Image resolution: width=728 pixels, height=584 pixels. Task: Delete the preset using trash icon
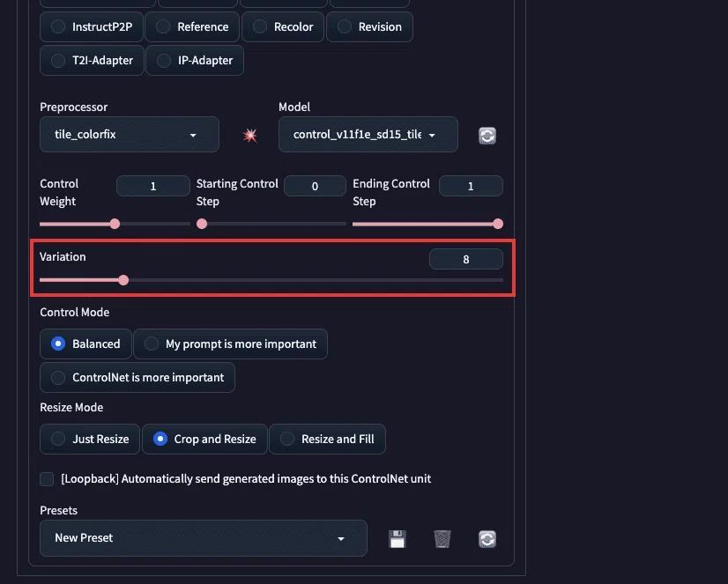tap(442, 539)
